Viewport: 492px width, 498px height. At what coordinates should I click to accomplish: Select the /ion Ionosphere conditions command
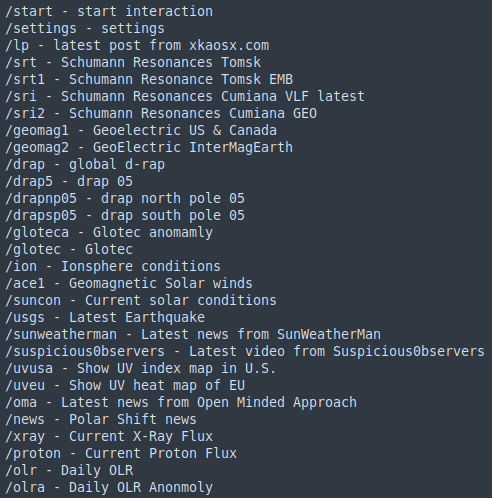[x=113, y=267]
